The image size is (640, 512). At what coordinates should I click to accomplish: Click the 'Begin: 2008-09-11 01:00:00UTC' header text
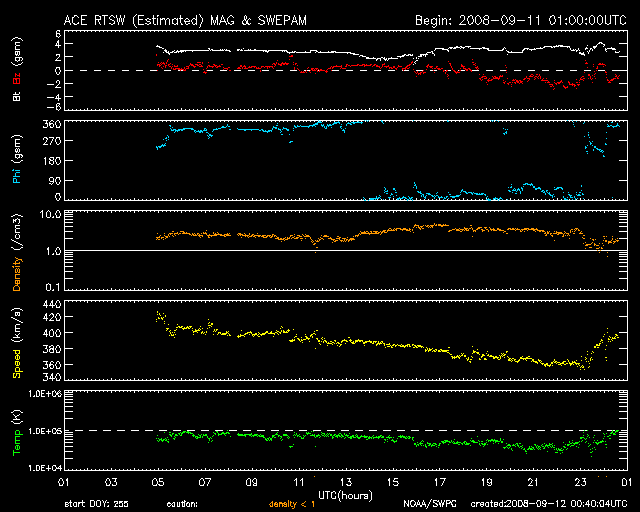coord(521,20)
